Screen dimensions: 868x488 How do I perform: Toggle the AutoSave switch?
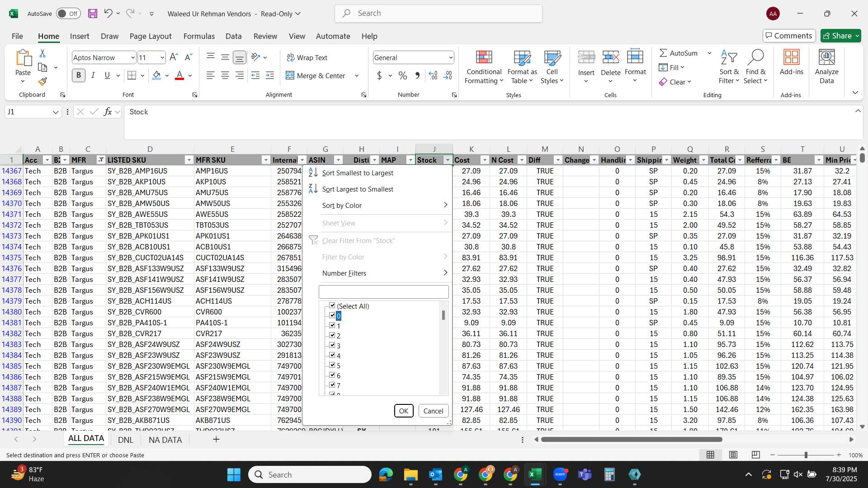pos(68,14)
